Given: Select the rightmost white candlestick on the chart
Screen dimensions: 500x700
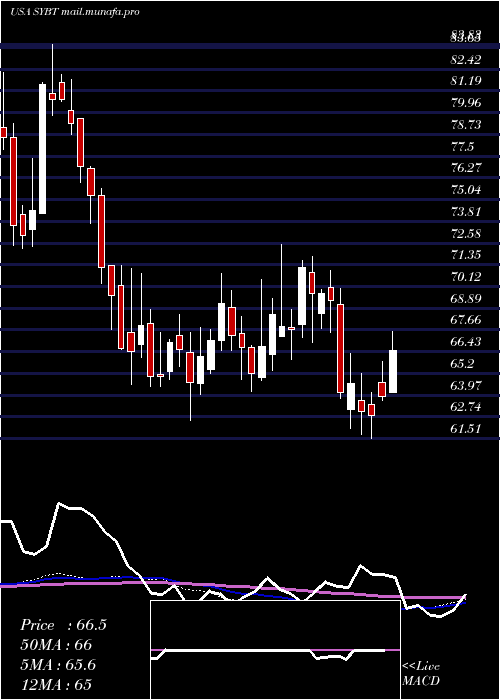Looking at the screenshot, I should pos(393,371).
